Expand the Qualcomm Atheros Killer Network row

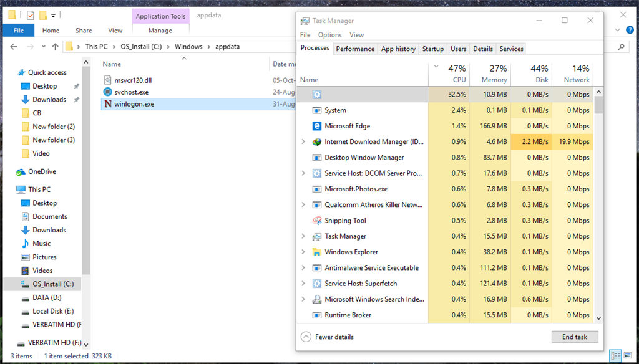[303, 205]
